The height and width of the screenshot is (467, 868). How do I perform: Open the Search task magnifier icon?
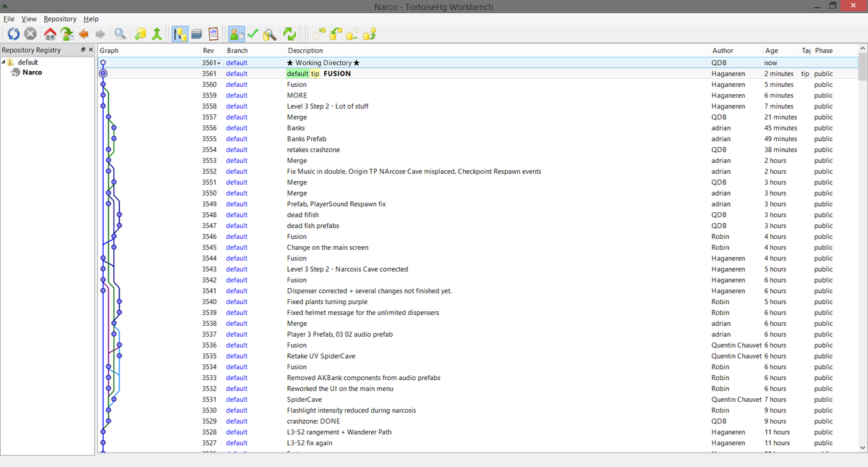[270, 34]
